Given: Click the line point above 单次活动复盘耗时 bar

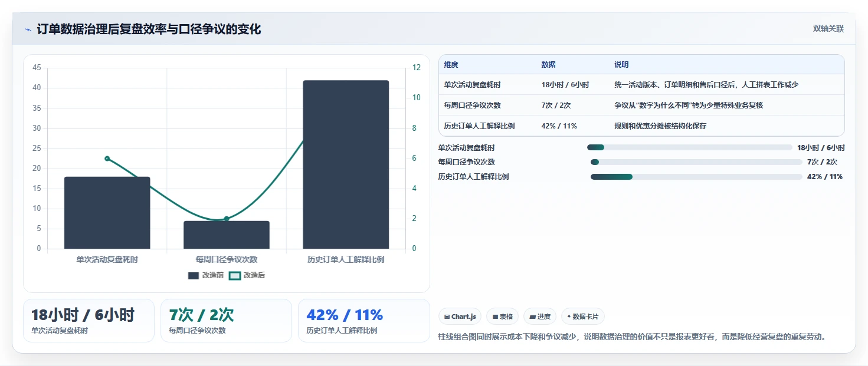Looking at the screenshot, I should pyautogui.click(x=107, y=159).
